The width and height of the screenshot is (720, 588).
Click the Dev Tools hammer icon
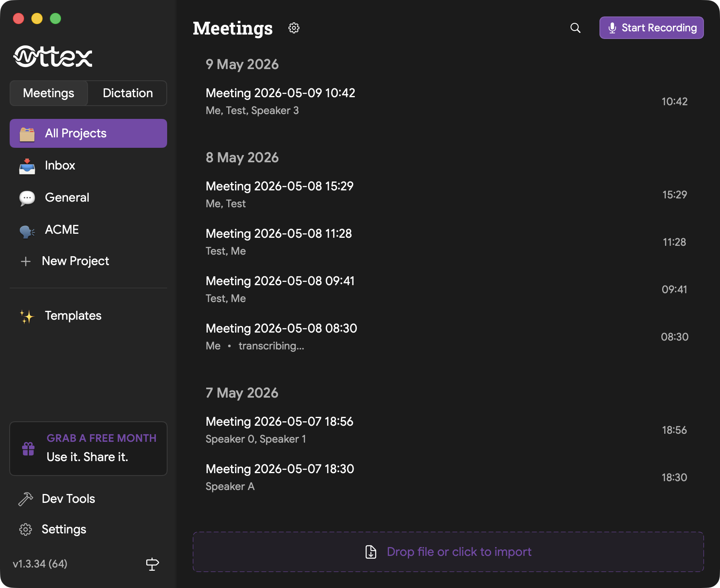point(26,499)
